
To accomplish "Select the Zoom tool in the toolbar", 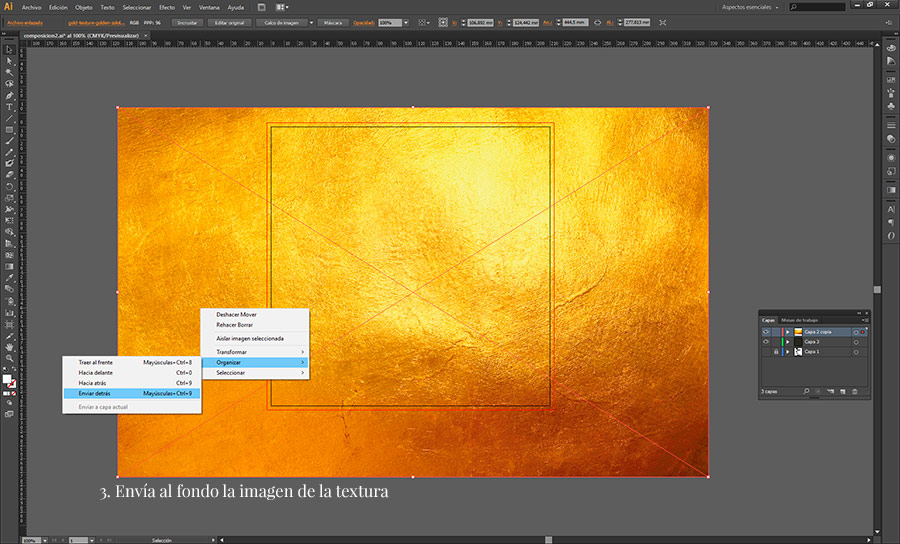I will [9, 358].
